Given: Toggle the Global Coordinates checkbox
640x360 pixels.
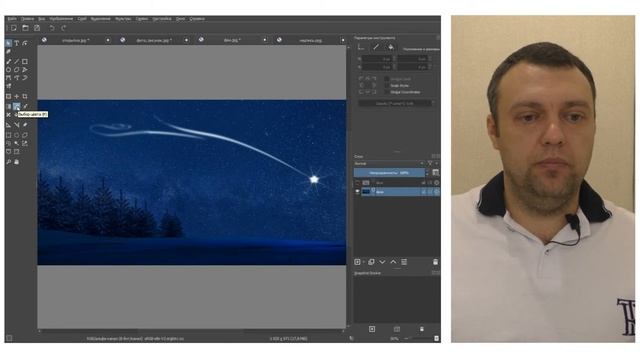Looking at the screenshot, I should (x=387, y=92).
